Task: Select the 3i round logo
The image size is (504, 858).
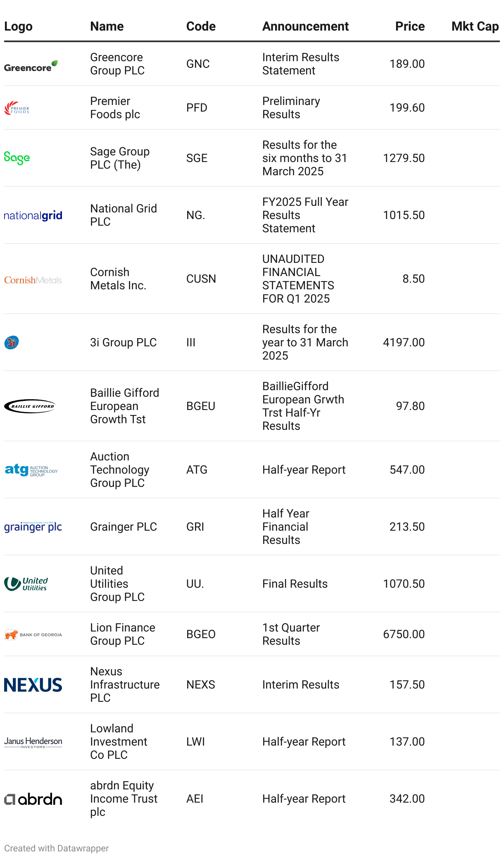Action: click(x=12, y=342)
